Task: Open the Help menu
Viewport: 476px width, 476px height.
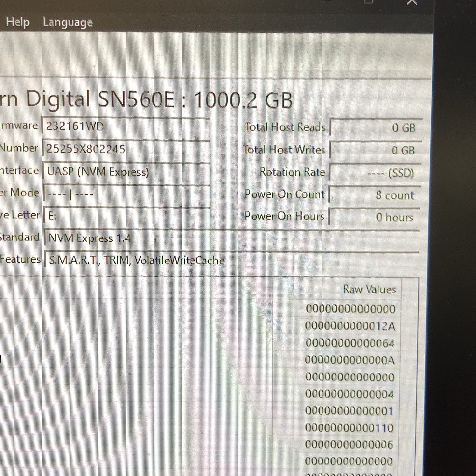Action: (x=17, y=22)
